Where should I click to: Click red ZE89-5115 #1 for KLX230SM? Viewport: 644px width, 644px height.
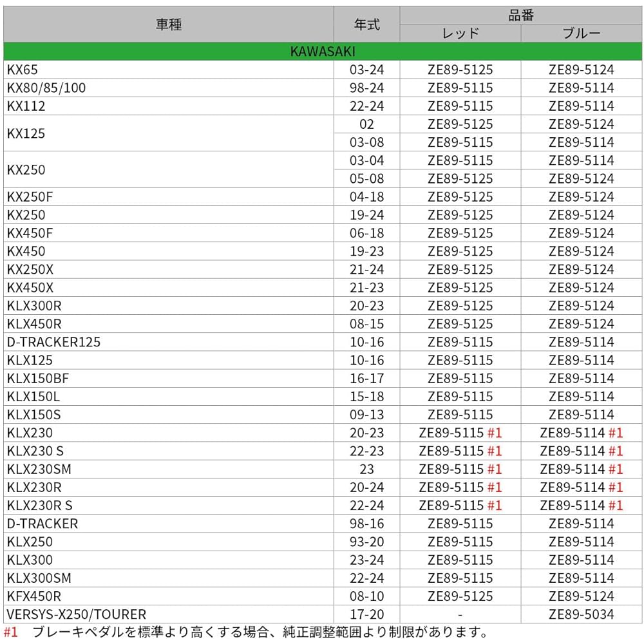click(x=460, y=469)
